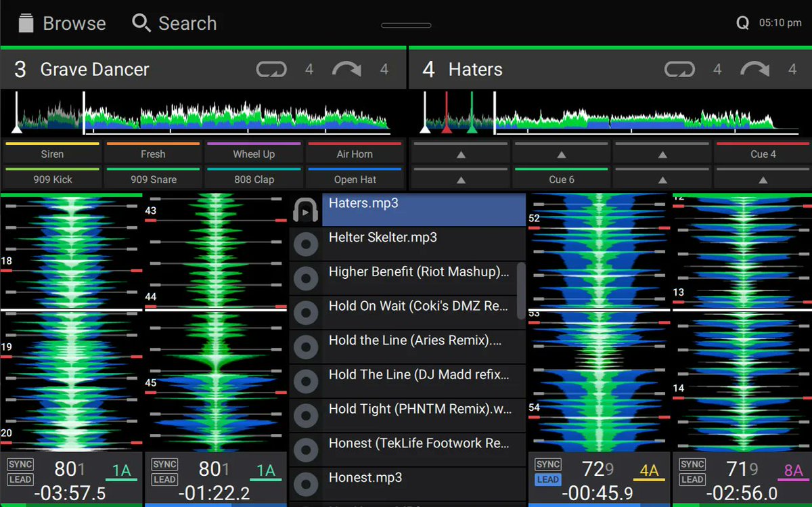Click the beat jump icon on Haters deck
Screen dimensions: 812x507
(x=754, y=68)
